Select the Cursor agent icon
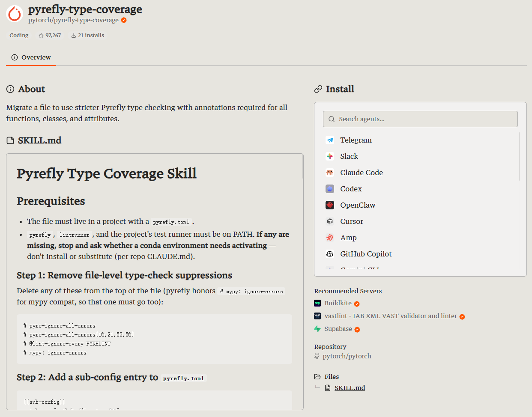The image size is (532, 417). [x=330, y=221]
